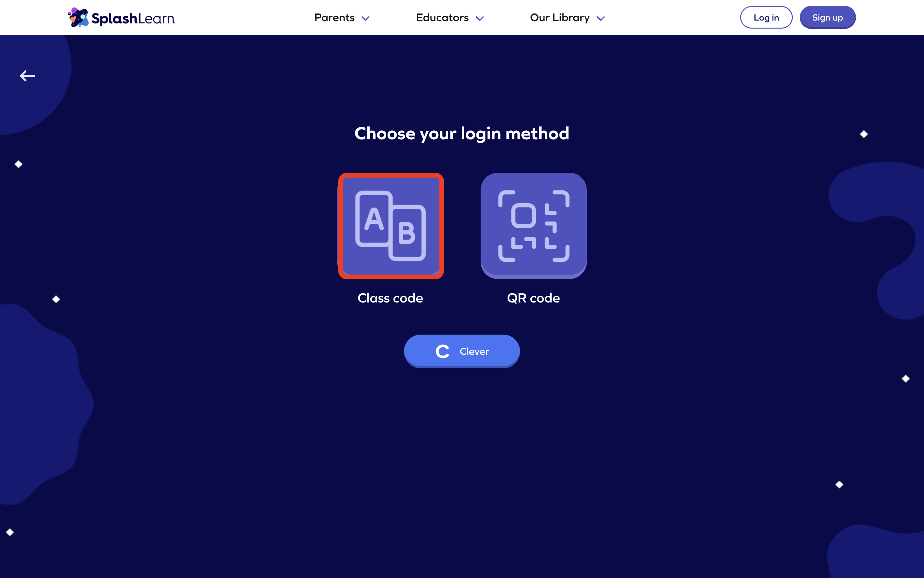Click the Log in button

tap(766, 18)
